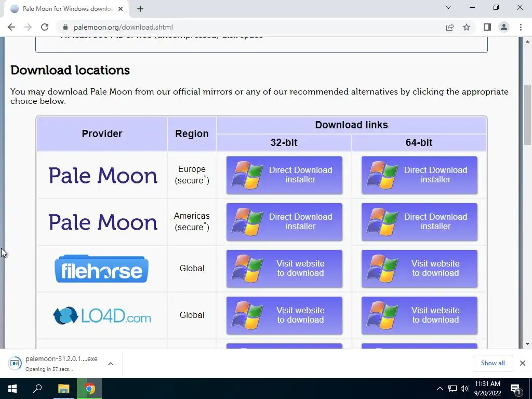Visit FileHorse website for 32-bit download
This screenshot has width=532, height=399.
tap(284, 269)
